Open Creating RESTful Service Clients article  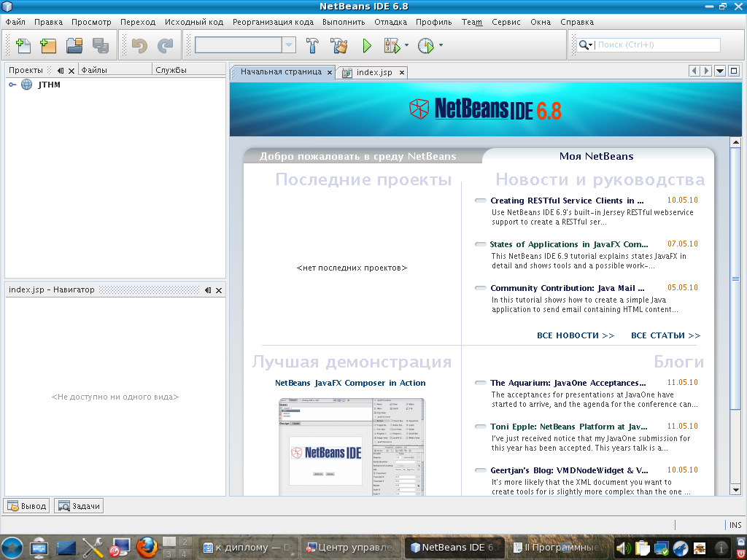tap(567, 201)
